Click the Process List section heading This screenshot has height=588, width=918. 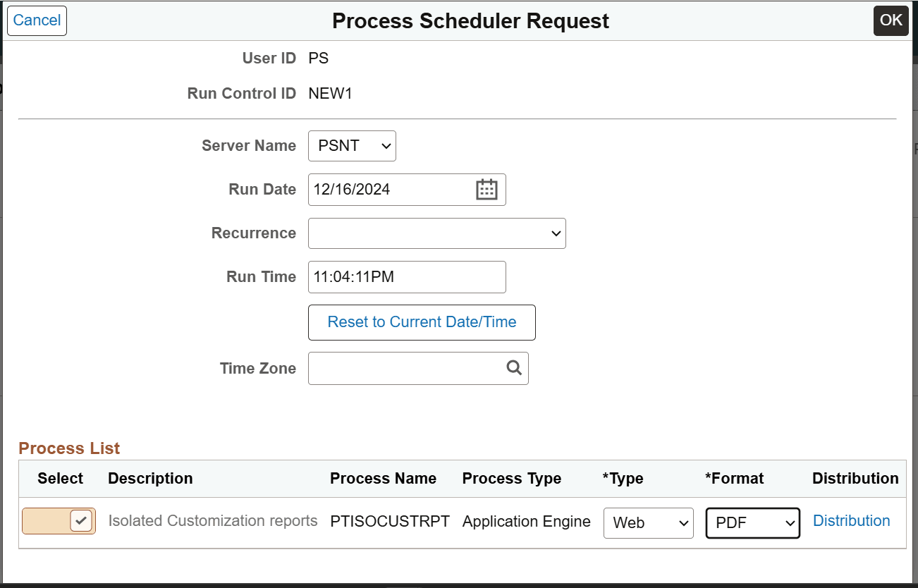coord(69,448)
